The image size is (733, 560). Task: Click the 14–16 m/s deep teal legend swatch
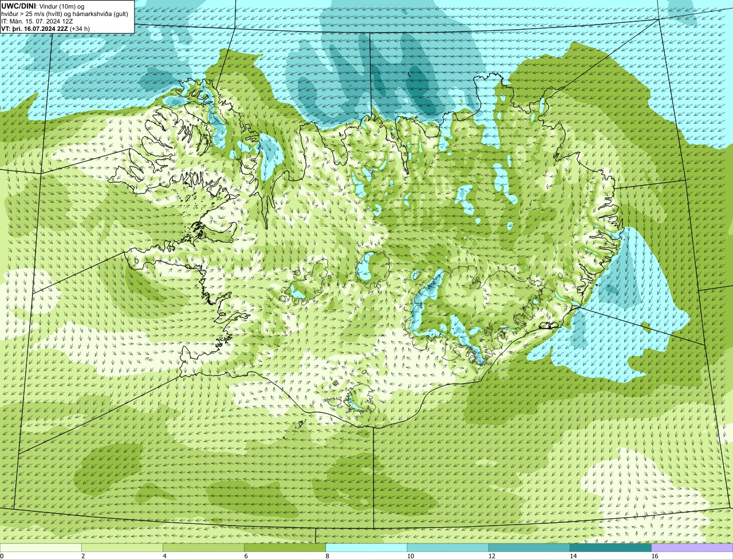(x=610, y=547)
